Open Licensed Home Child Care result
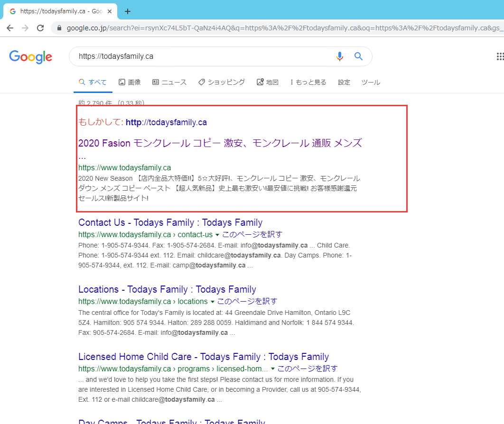This screenshot has width=504, height=424. point(204,357)
